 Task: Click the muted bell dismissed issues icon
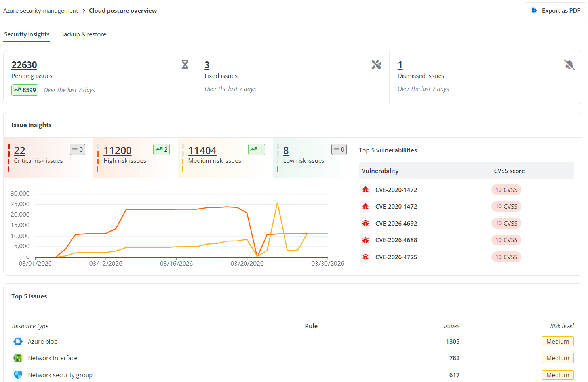tap(569, 65)
